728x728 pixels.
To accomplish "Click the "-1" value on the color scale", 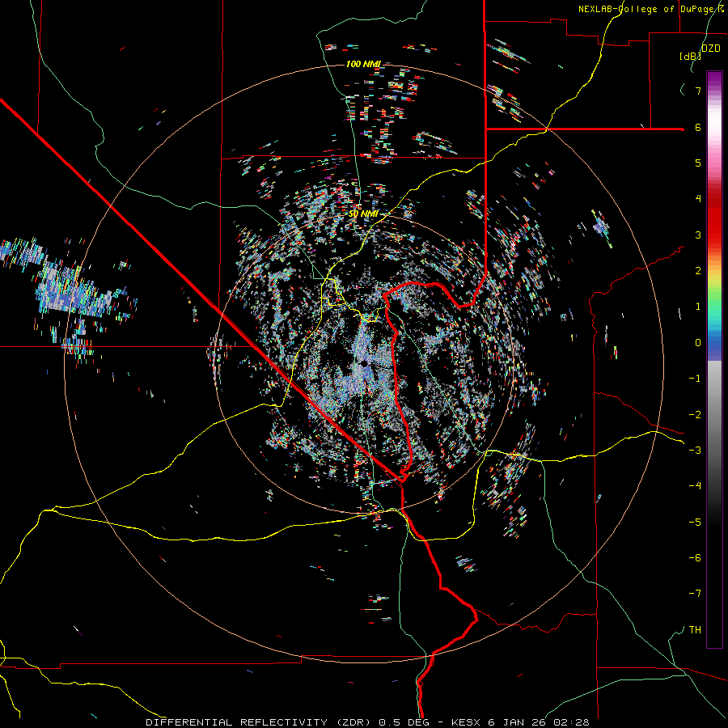I will (x=695, y=379).
